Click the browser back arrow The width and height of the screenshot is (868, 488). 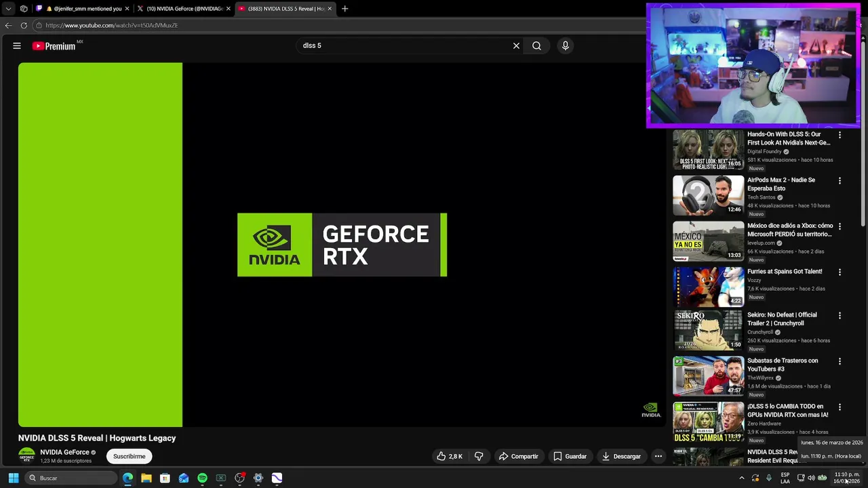pyautogui.click(x=8, y=25)
